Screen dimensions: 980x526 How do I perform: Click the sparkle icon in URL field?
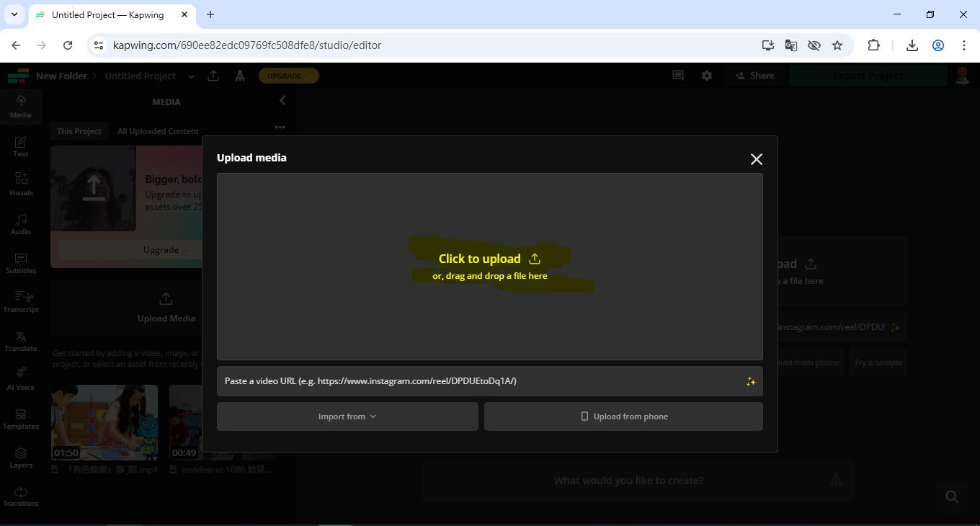click(751, 382)
